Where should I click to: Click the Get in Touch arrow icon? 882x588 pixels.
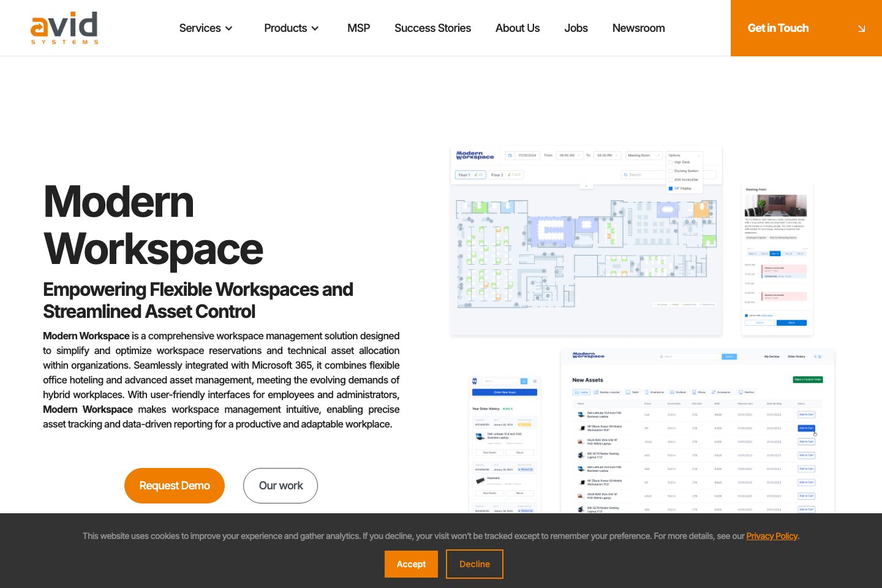[x=862, y=29]
